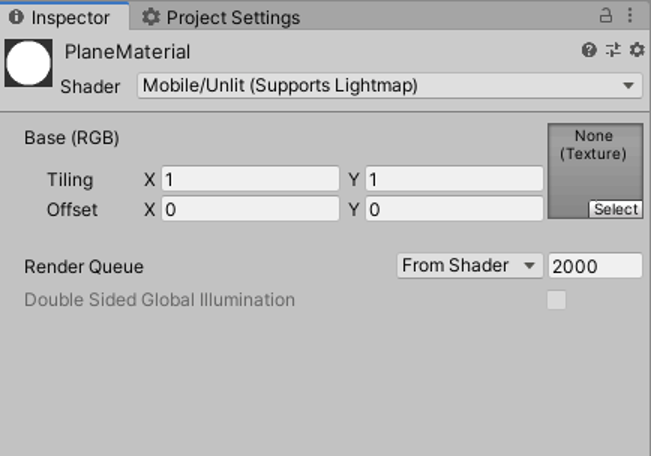
Task: Open the Inspector panel more options menu
Action: (x=630, y=16)
